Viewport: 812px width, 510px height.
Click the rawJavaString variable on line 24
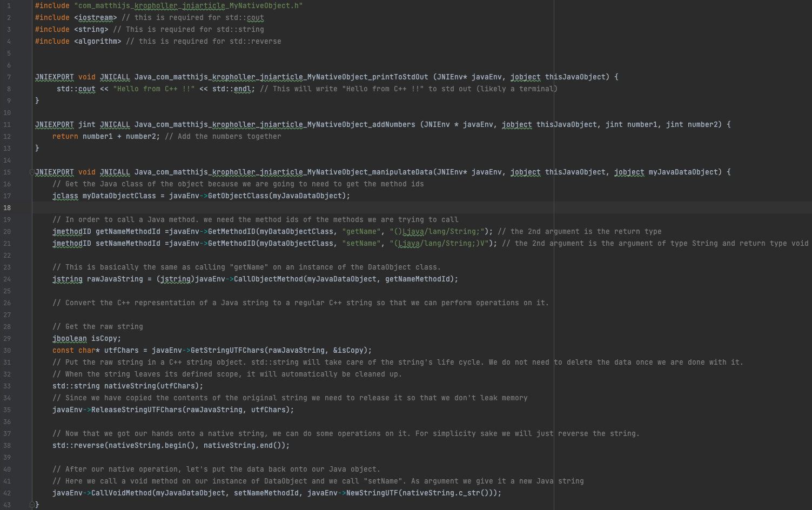[x=115, y=279]
